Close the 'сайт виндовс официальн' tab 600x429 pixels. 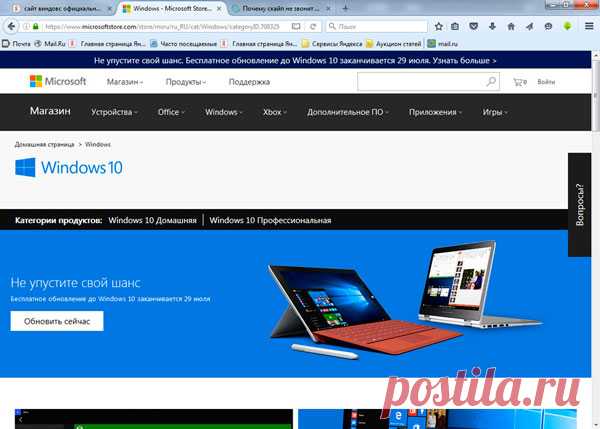click(x=110, y=8)
